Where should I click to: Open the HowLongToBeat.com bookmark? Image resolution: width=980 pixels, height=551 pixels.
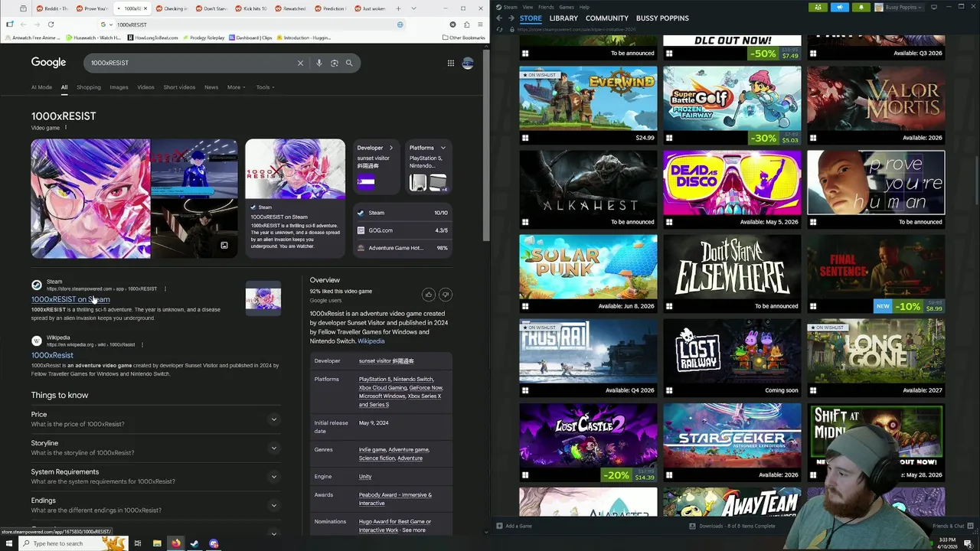152,37
